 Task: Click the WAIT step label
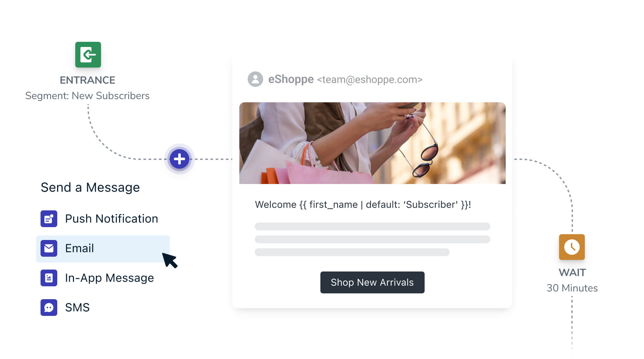pyautogui.click(x=572, y=272)
